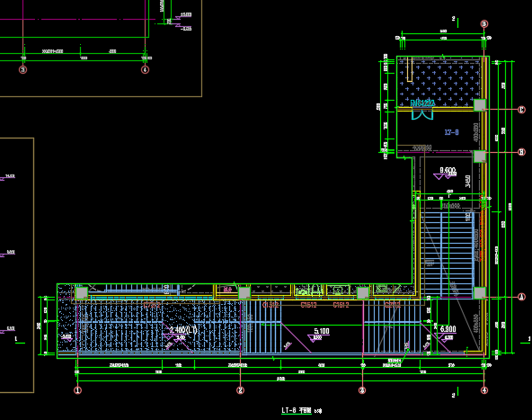Viewport: 532px width, 420px height.
Task: Select axis bubble C on right side
Action: pyautogui.click(x=521, y=110)
